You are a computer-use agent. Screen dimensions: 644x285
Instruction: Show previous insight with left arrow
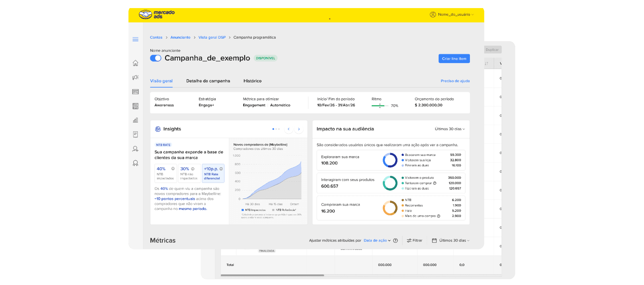tap(288, 129)
